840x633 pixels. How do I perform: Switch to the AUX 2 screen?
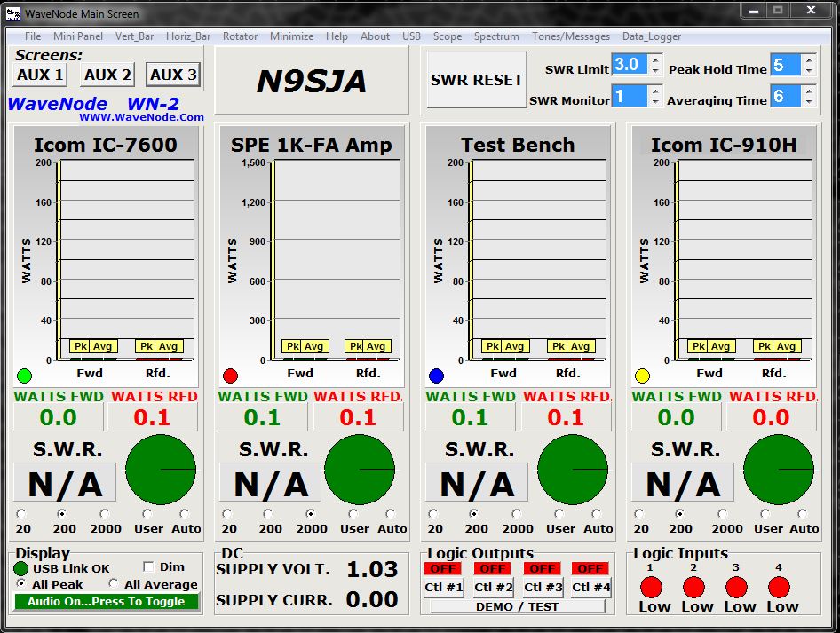107,75
